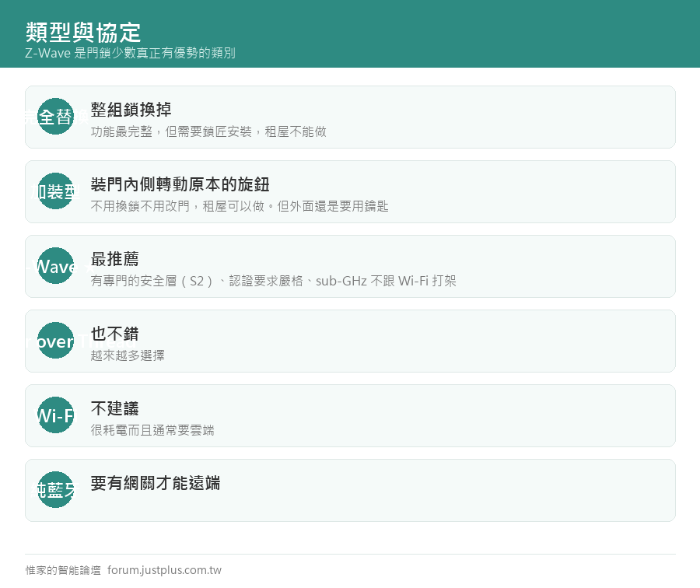700x588 pixels.
Task: Click the 很耗電而且通常要雲端 description
Action: click(152, 430)
